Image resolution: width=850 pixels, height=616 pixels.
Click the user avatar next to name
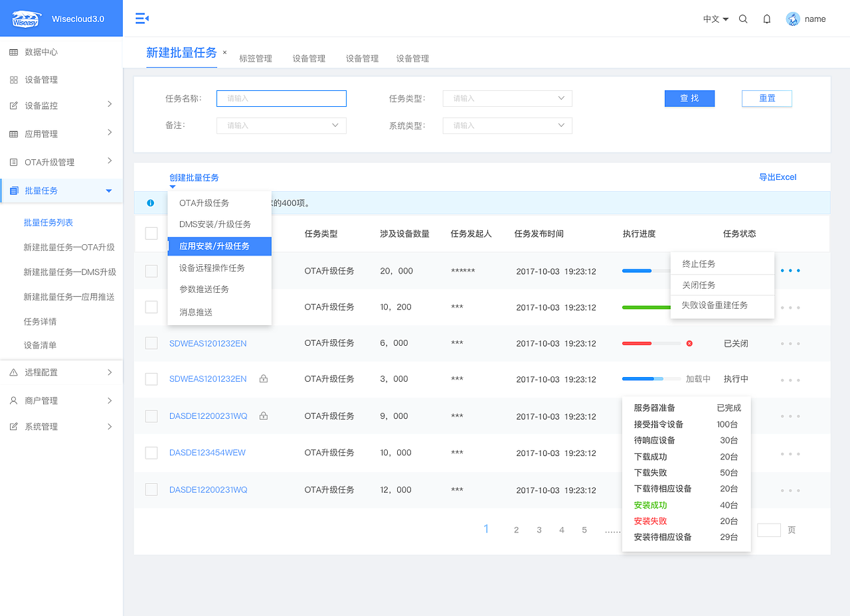(x=792, y=19)
